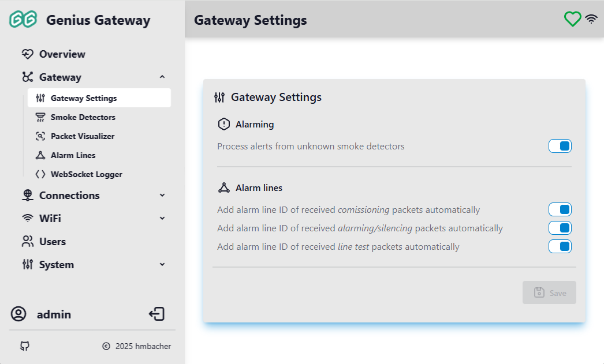
Task: Switch off line test packets auto-add
Action: 560,247
